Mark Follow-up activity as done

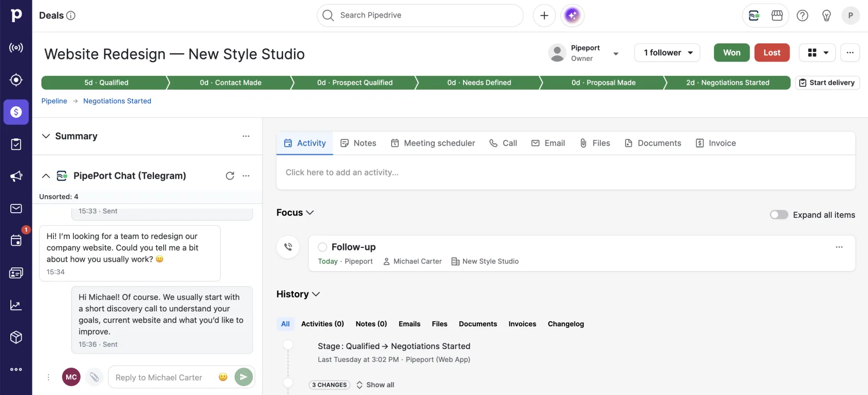322,247
